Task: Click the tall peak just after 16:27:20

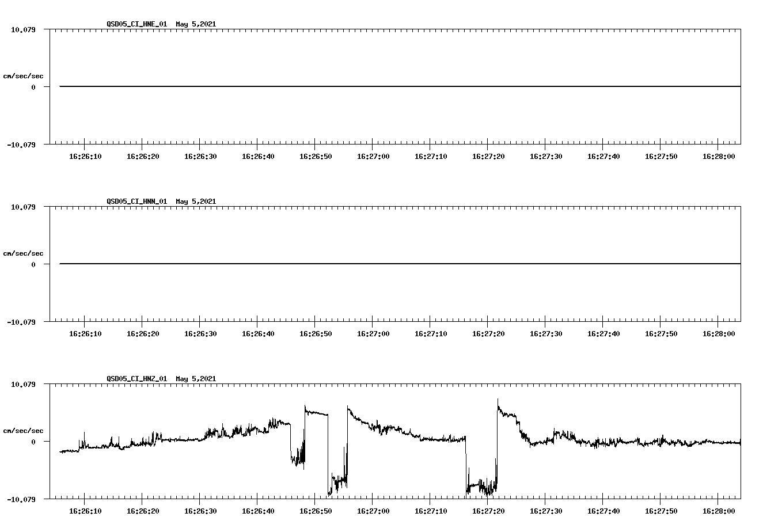Action: pos(498,400)
